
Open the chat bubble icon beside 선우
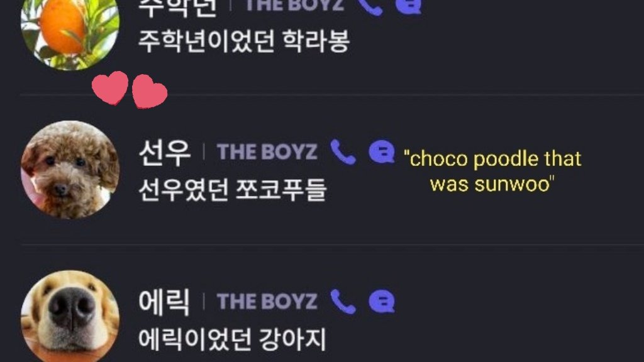pyautogui.click(x=382, y=152)
